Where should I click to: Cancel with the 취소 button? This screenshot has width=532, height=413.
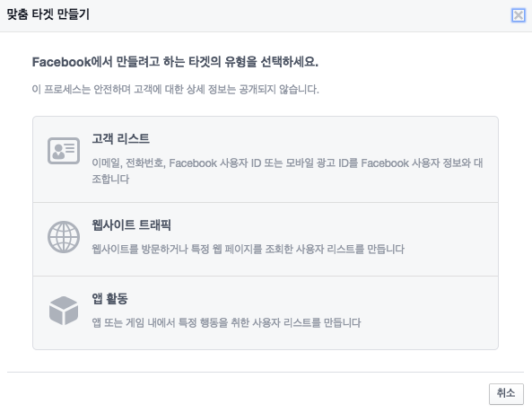pos(506,393)
